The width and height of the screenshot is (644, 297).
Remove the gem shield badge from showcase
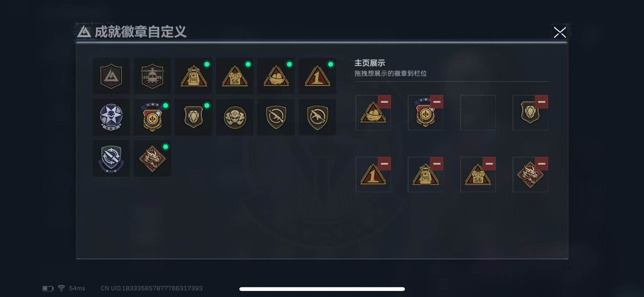pos(541,102)
